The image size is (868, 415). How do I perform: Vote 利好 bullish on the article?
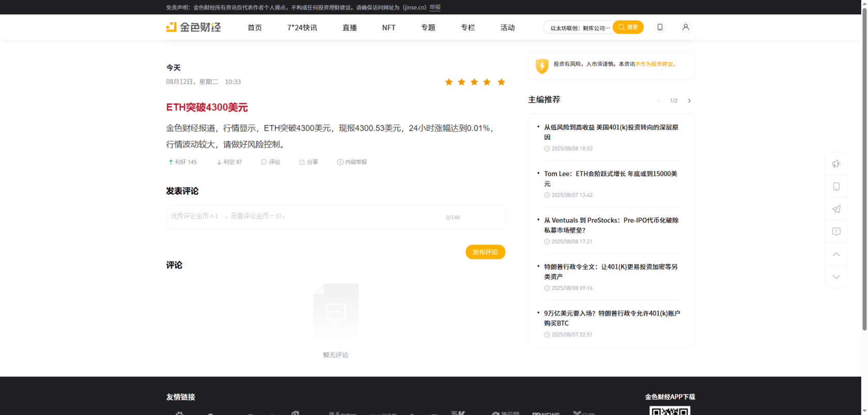(x=182, y=162)
